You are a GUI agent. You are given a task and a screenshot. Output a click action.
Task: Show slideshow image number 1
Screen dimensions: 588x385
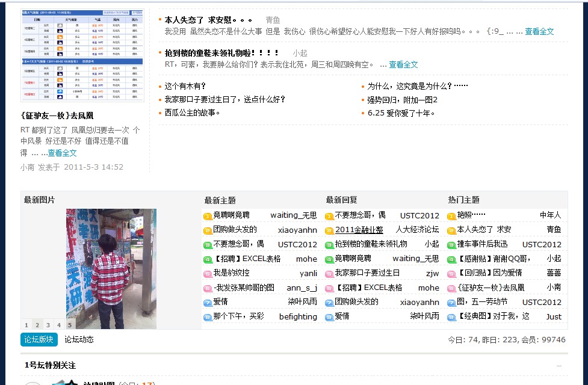(26, 325)
